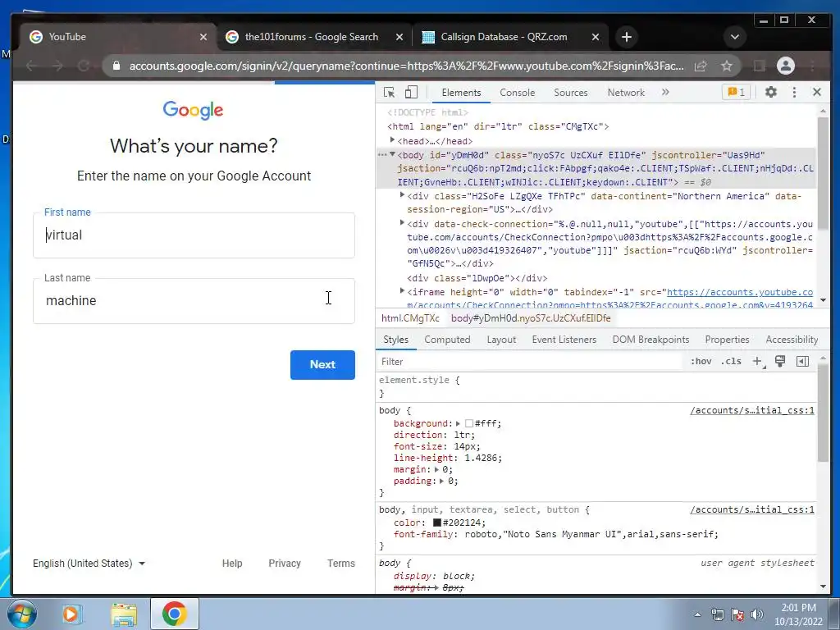Toggle the element state :hov button
Image resolution: width=840 pixels, height=630 pixels.
click(x=701, y=362)
